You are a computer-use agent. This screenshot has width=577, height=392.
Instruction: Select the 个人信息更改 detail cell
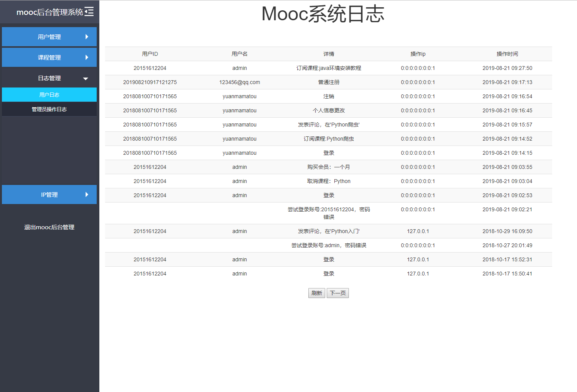click(329, 110)
